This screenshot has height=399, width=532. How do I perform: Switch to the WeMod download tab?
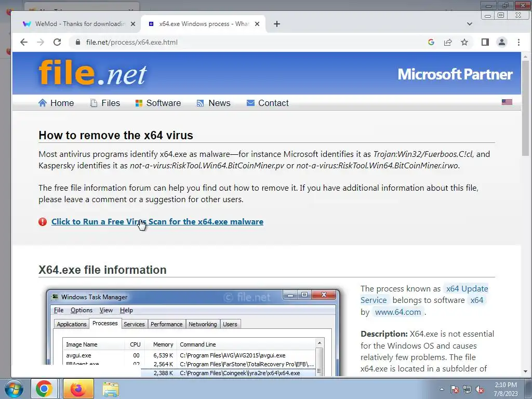(79, 24)
